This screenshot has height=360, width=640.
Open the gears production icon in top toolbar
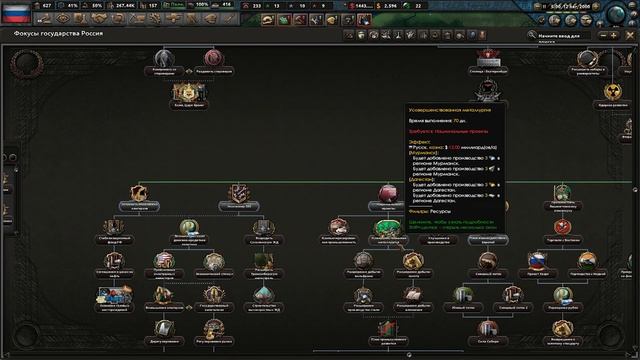click(155, 19)
